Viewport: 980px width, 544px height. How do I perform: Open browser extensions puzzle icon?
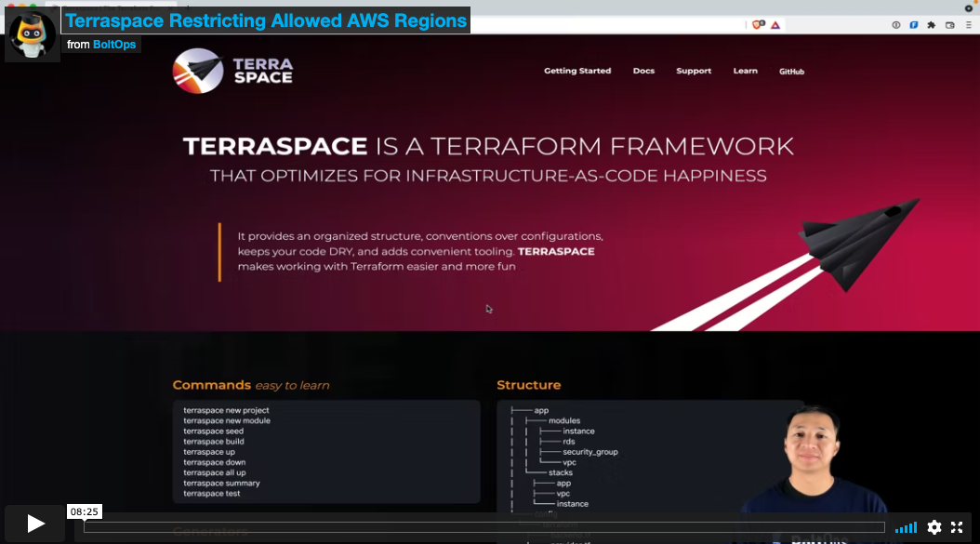[x=932, y=25]
